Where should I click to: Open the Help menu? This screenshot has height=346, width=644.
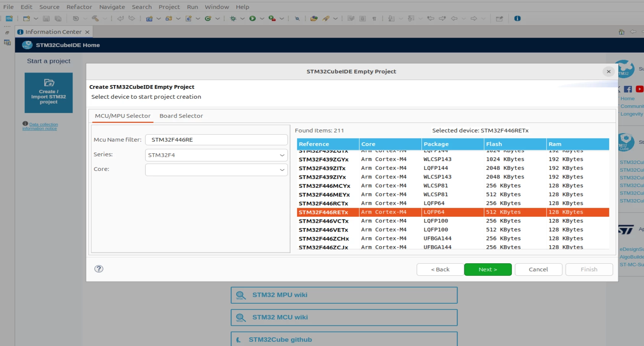[243, 7]
